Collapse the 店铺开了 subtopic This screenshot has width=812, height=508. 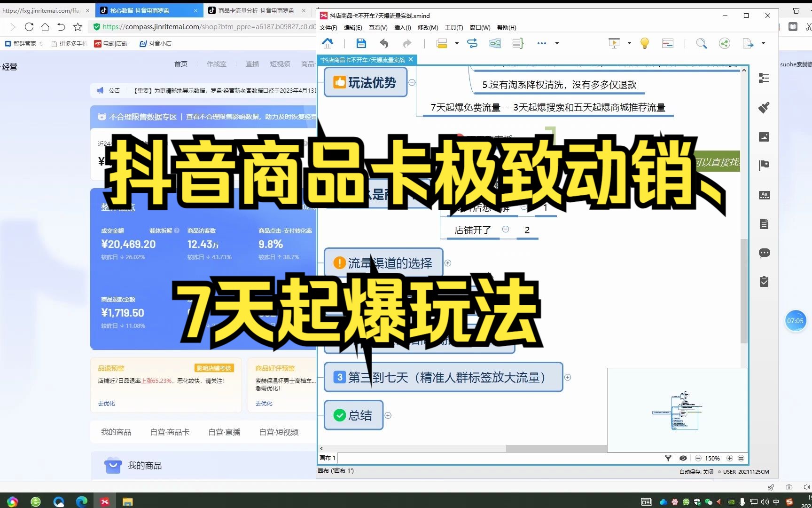[x=506, y=229]
